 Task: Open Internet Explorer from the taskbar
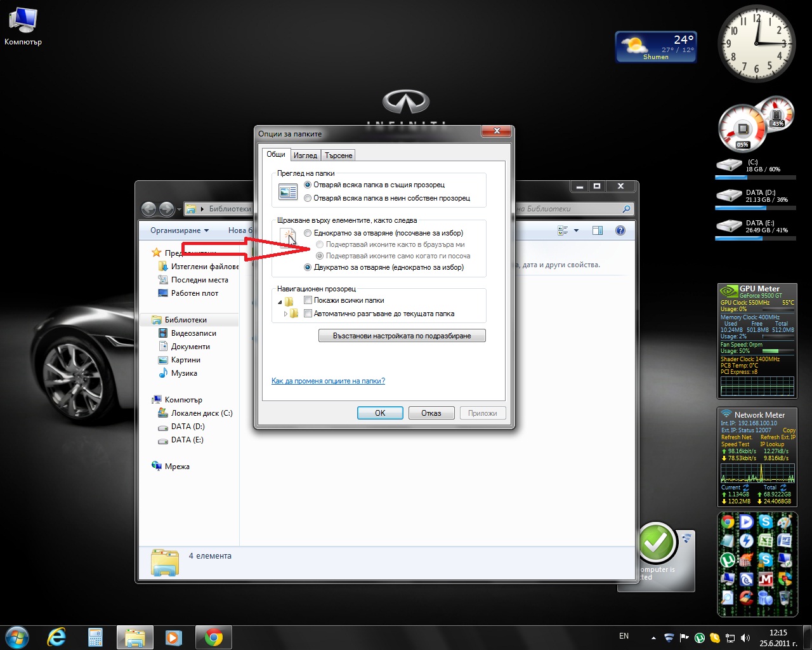pyautogui.click(x=57, y=637)
